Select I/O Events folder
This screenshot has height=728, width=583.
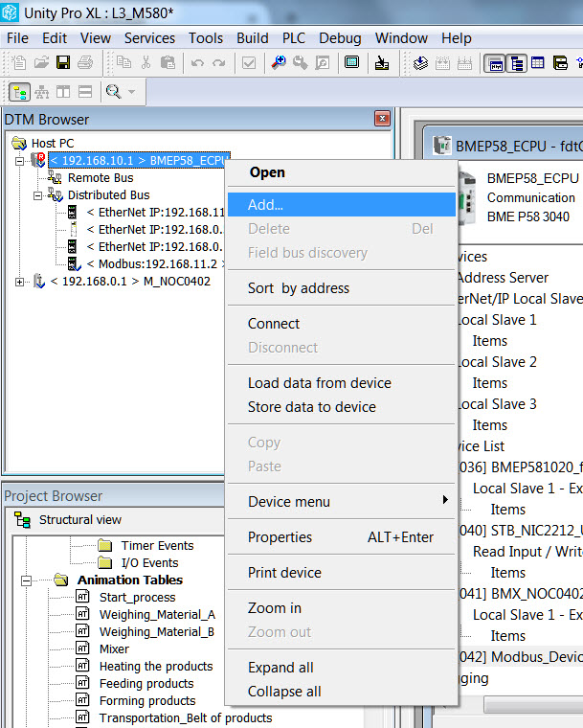coord(149,563)
